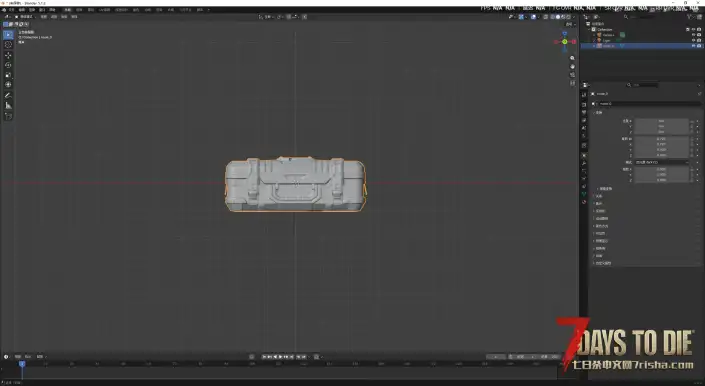Select the Measure ruler tool

(8, 105)
